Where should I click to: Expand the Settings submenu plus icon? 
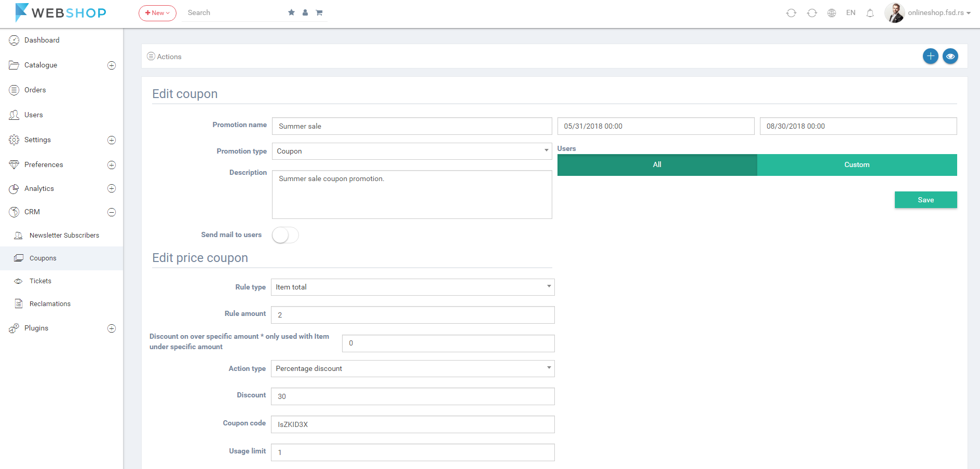click(112, 140)
